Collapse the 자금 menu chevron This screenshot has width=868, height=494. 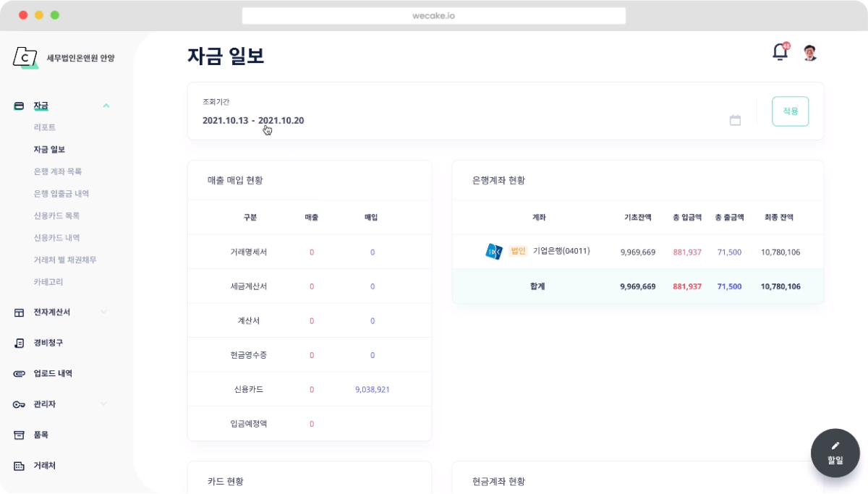pos(106,106)
